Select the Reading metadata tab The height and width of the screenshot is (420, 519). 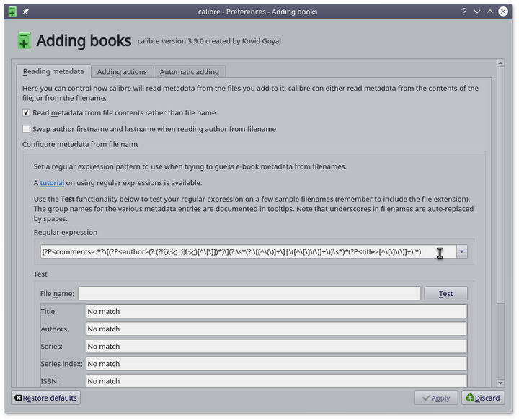tap(53, 72)
